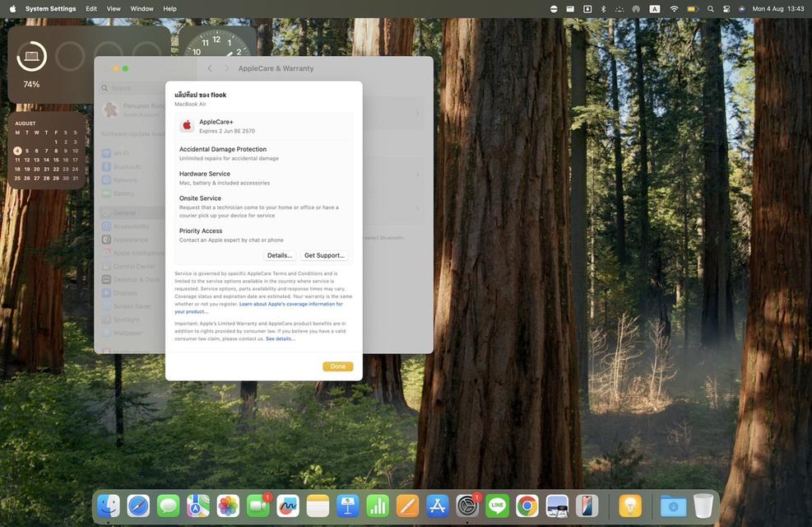Click today's date 4 in calendar widget
The width and height of the screenshot is (812, 527).
click(17, 151)
